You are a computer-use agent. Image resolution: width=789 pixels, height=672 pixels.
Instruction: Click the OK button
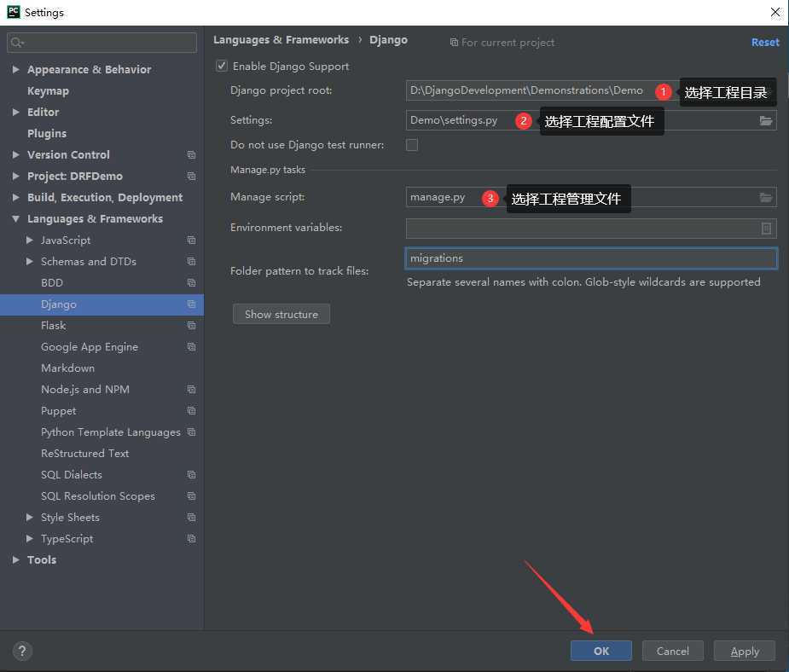tap(600, 651)
